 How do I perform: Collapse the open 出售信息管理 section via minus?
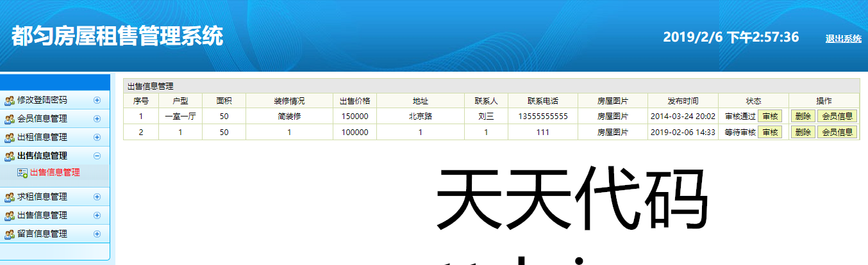pos(97,156)
